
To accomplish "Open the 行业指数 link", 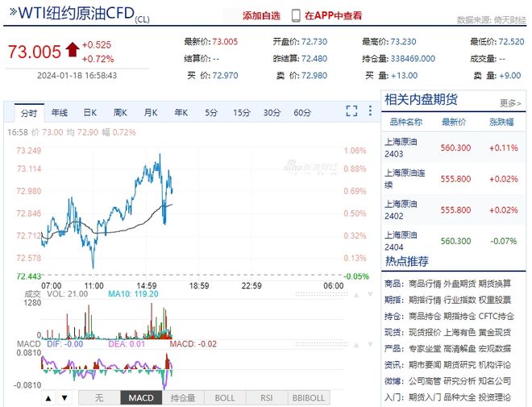I will (459, 300).
